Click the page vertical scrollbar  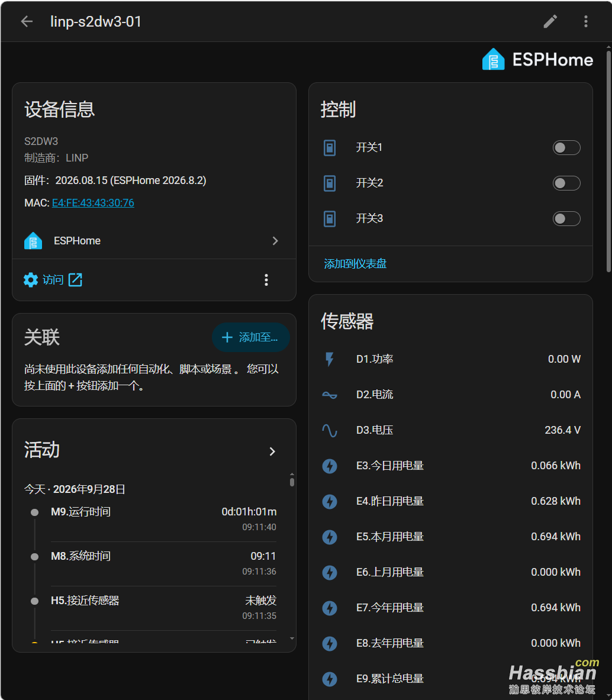(x=608, y=161)
